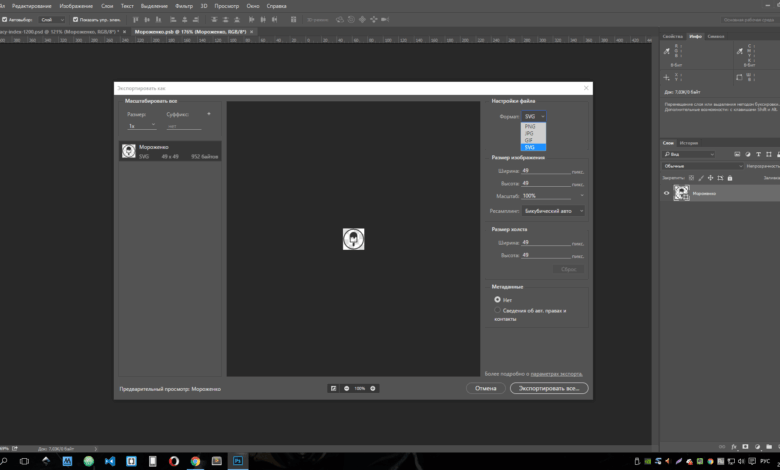Screen dimensions: 780x470
Task: Select copyright and contact info radio option
Action: tap(497, 310)
